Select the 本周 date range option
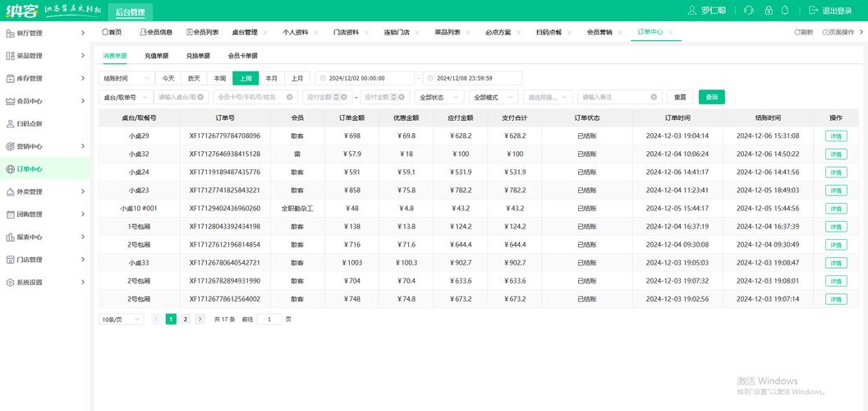Screen dimensions: 868x411 220,78
